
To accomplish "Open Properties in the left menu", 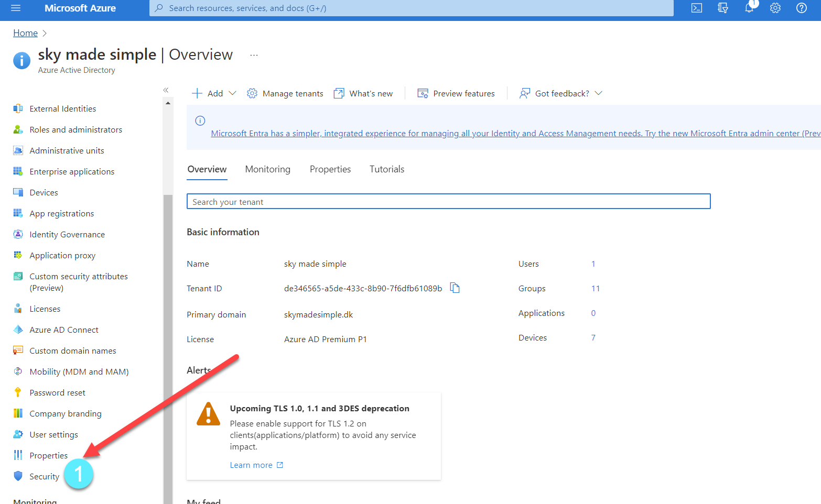I will click(49, 456).
